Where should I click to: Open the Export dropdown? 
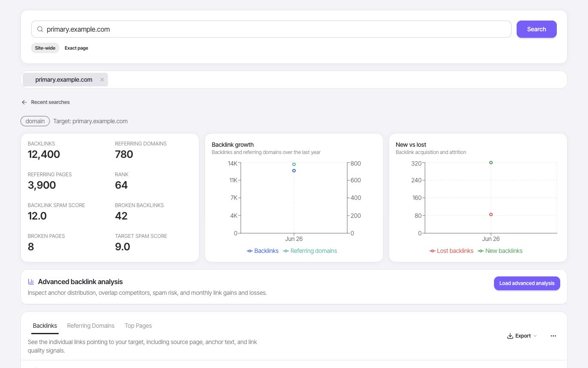click(522, 336)
